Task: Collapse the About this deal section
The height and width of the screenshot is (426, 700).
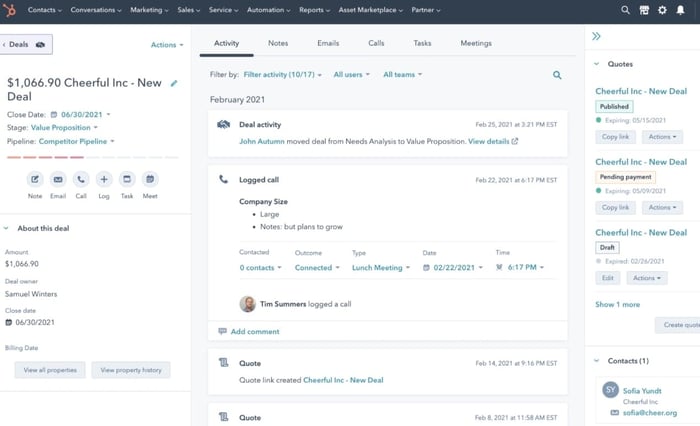Action: tap(8, 228)
